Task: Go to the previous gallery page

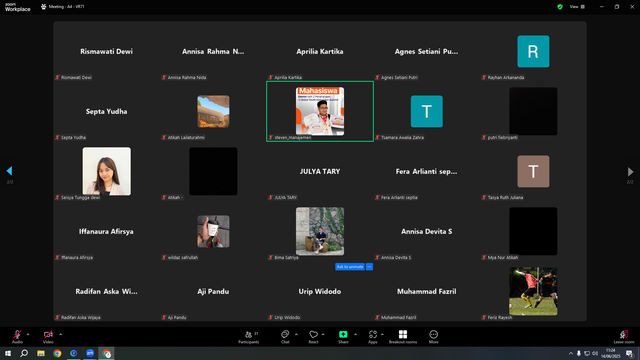Action: click(9, 171)
